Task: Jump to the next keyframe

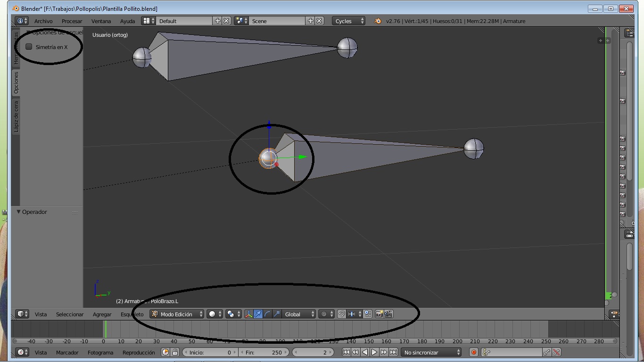Action: click(384, 352)
